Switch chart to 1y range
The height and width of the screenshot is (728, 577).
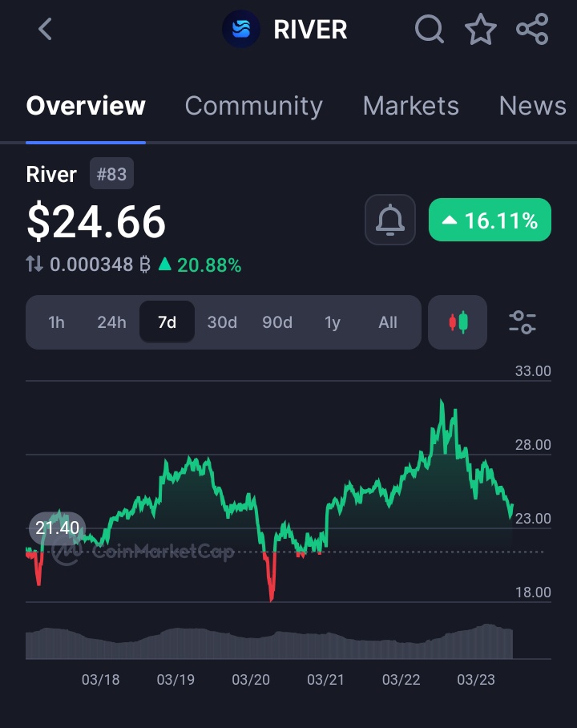pos(333,322)
